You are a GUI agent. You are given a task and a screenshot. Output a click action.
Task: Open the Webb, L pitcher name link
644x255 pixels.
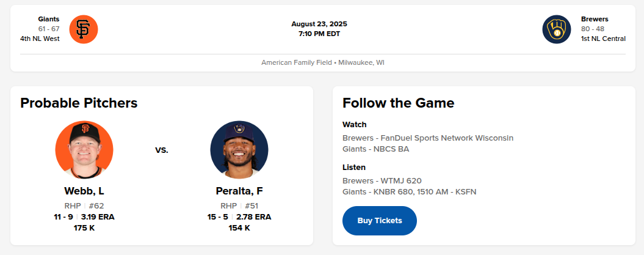pos(84,191)
